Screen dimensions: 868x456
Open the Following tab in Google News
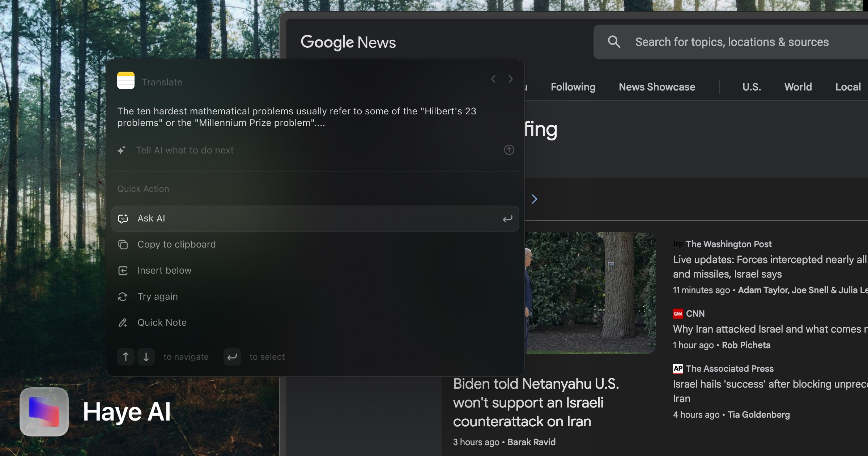(x=573, y=87)
